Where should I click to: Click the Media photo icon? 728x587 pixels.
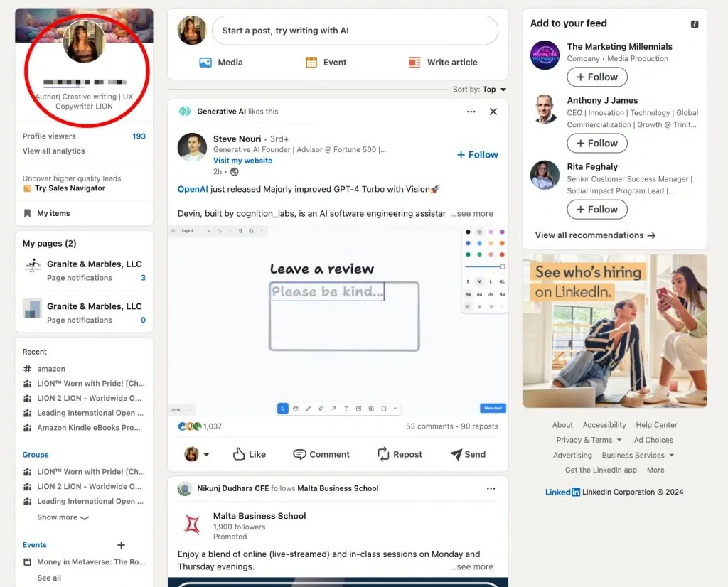pos(205,62)
